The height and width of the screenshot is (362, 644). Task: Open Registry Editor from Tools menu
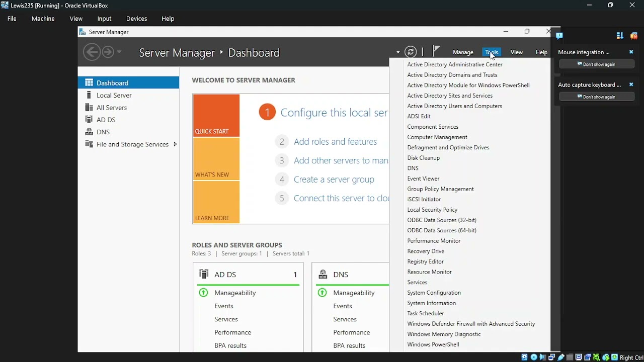click(425, 261)
